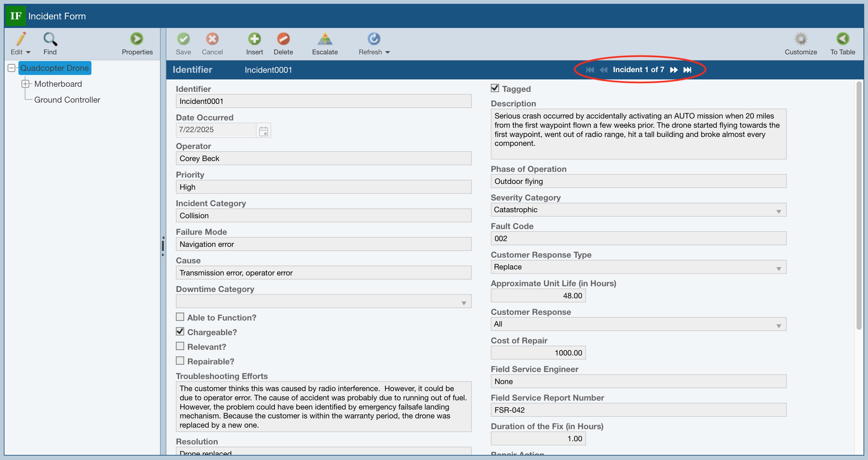Click the To Table icon
This screenshot has height=460, width=868.
pyautogui.click(x=842, y=39)
